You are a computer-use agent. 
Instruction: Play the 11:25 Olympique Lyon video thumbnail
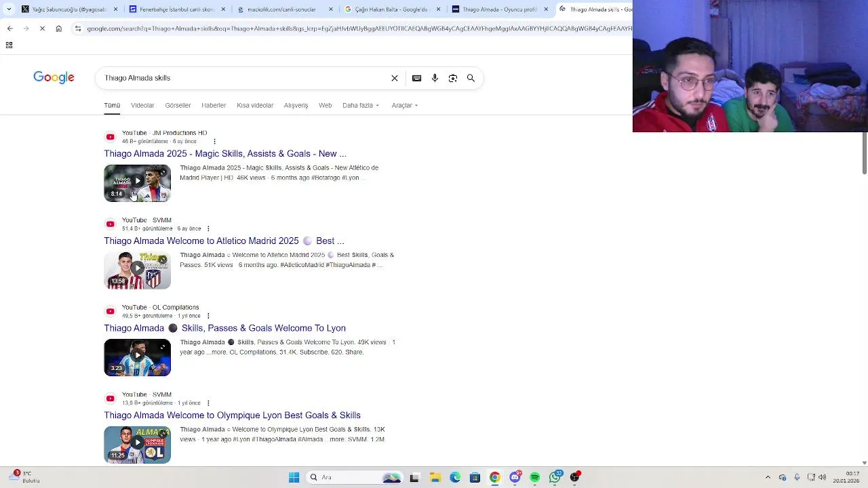click(137, 445)
